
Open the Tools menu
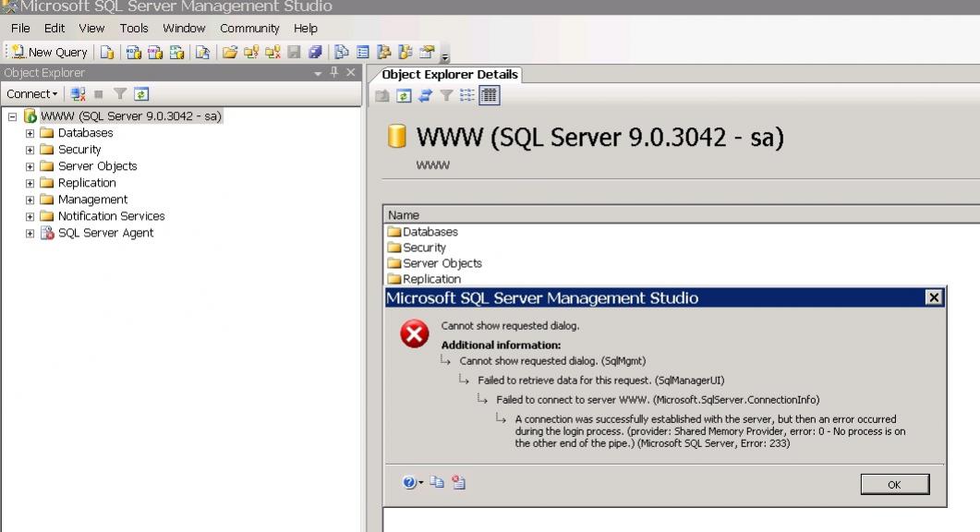134,28
